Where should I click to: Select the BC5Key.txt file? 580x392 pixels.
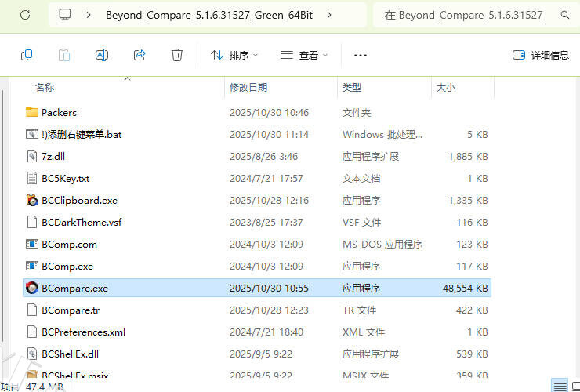[65, 178]
